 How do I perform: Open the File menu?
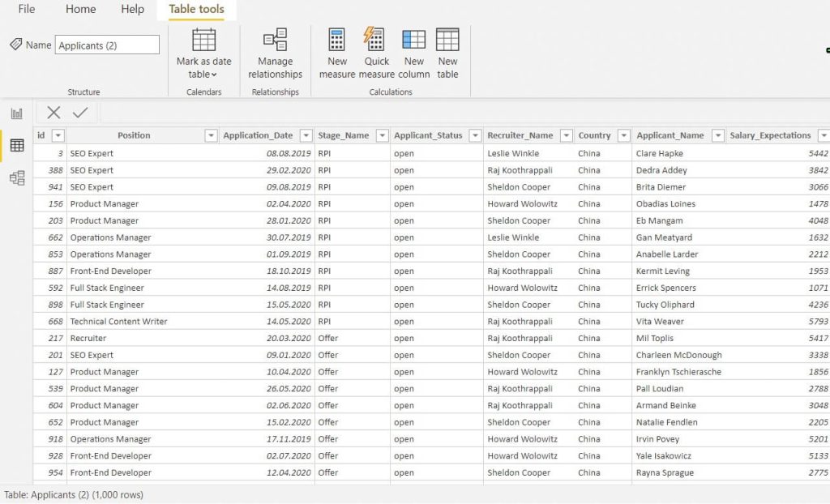[x=27, y=9]
